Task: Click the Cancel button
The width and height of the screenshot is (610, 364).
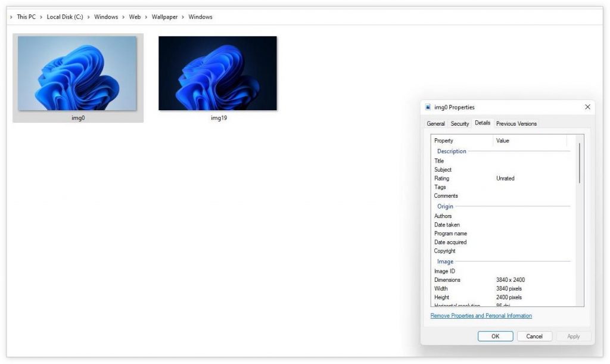Action: point(534,335)
